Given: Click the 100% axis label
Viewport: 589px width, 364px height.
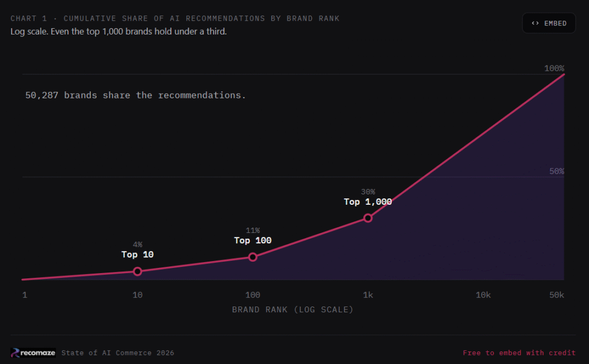Looking at the screenshot, I should click(x=554, y=68).
